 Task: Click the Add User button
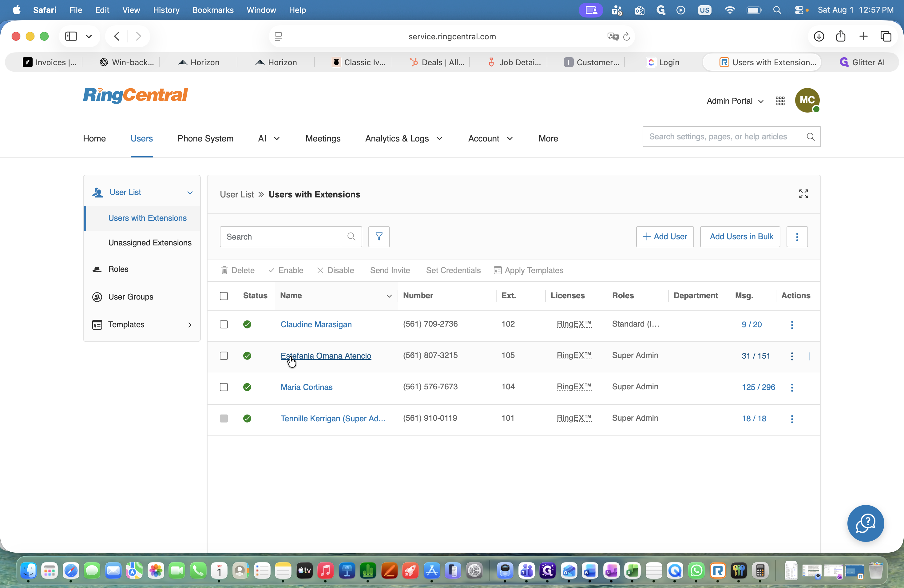[x=665, y=236]
